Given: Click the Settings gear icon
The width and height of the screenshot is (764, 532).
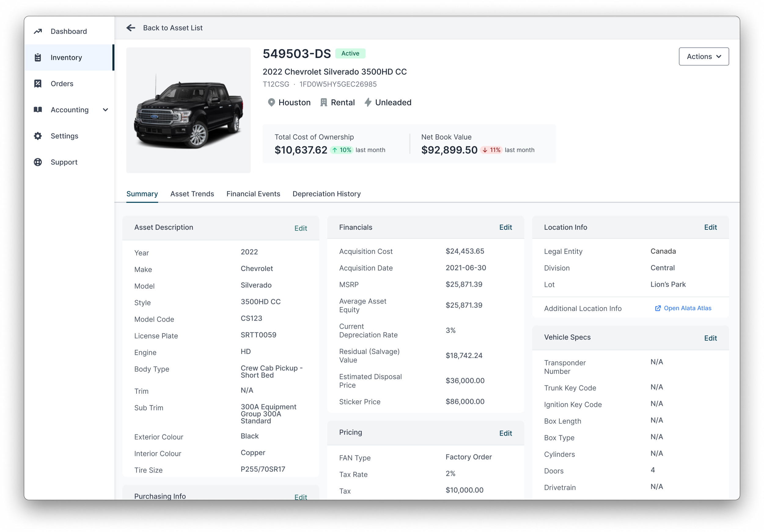Looking at the screenshot, I should click(38, 136).
